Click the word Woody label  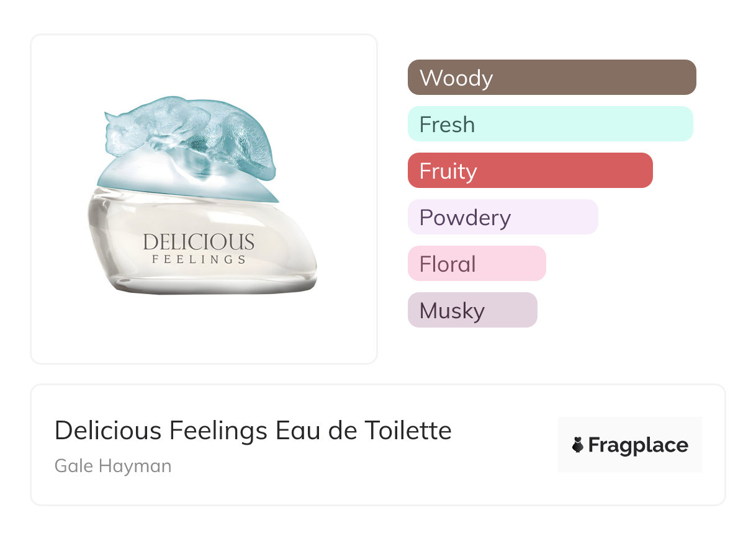456,78
